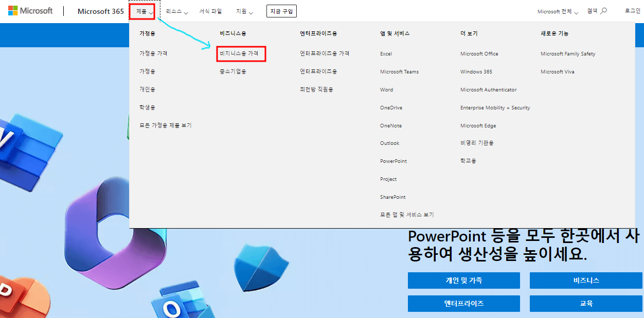Expand the 리소스 dropdown
The width and height of the screenshot is (644, 318).
pyautogui.click(x=177, y=11)
